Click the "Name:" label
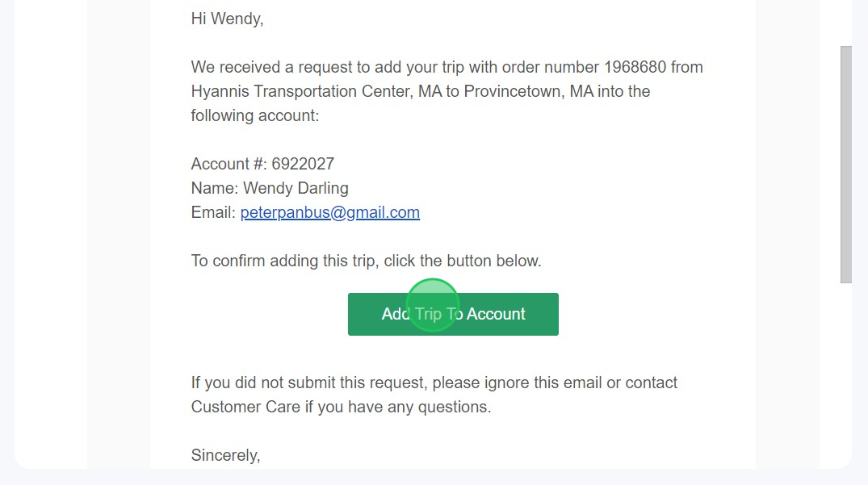 point(215,188)
